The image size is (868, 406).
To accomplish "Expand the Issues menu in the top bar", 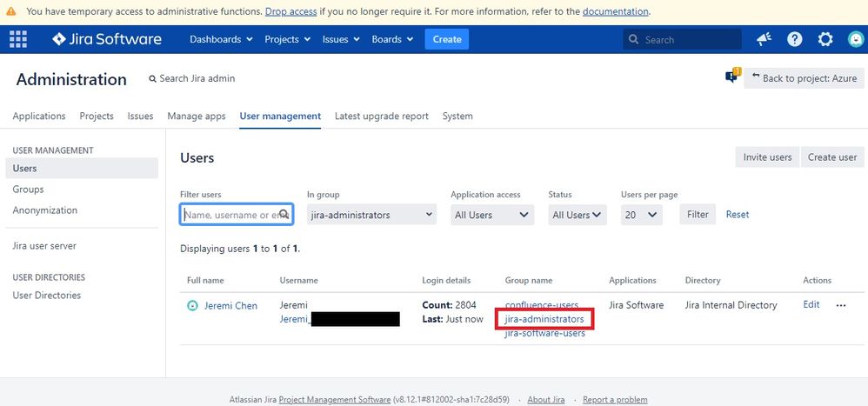I will click(341, 39).
